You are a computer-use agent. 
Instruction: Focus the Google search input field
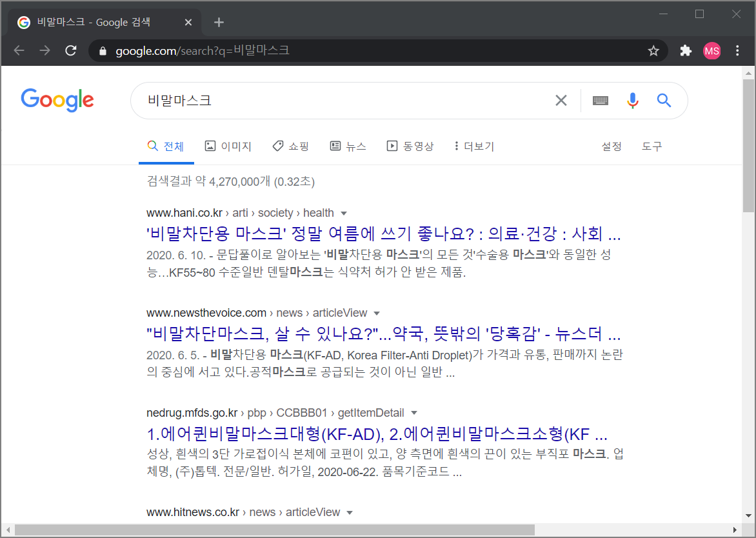pos(347,100)
